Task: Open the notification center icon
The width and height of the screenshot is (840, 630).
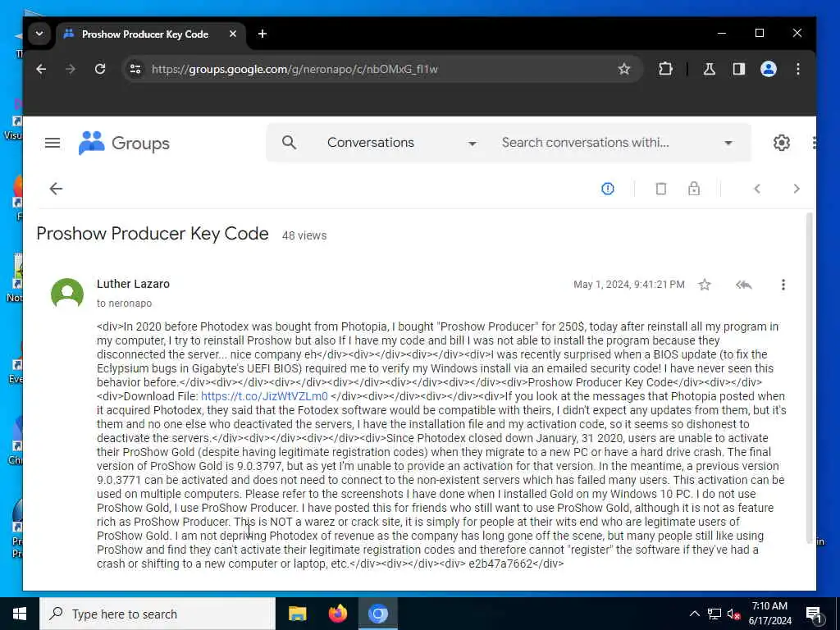Action: tap(814, 614)
